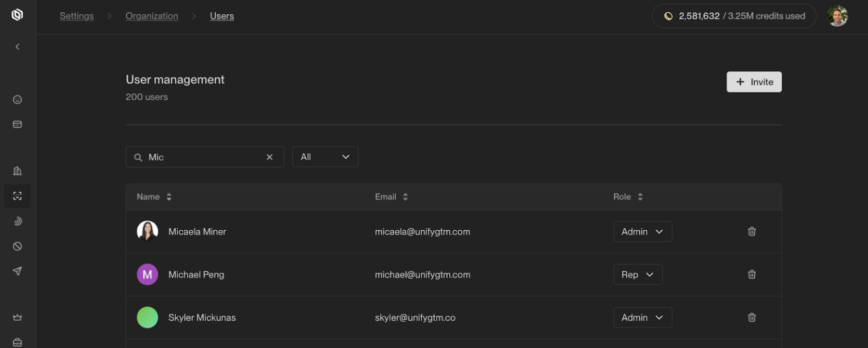Screen dimensions: 868x348
Task: Delete user Michael Peng
Action: [x=752, y=275]
